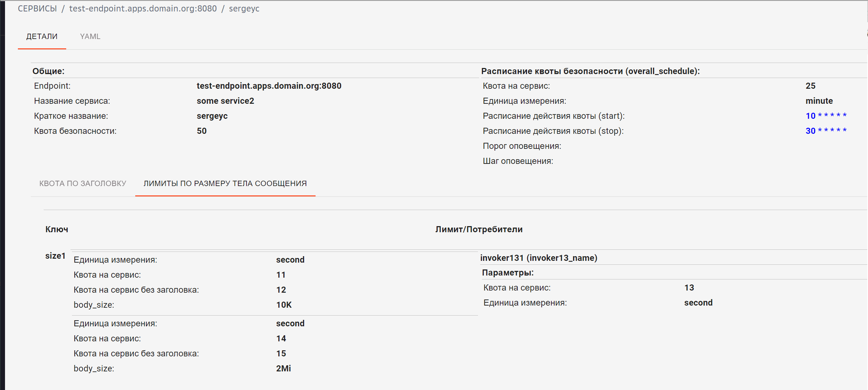Click the body_size value 10K
868x390 pixels.
tap(284, 305)
